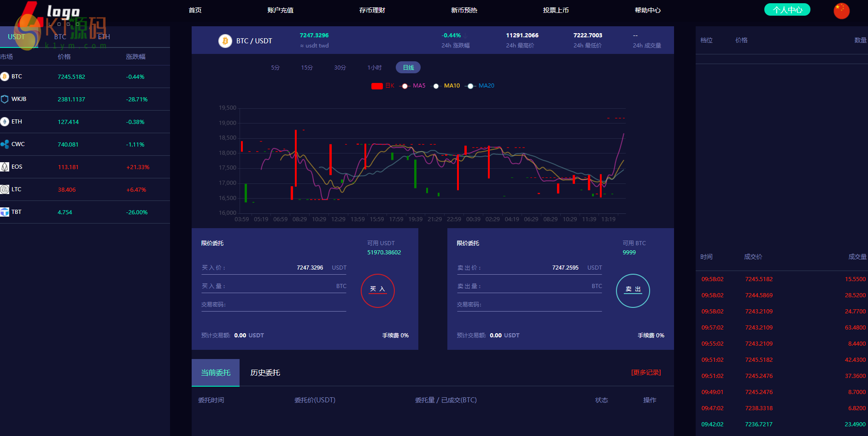Click the round 卖出 button
This screenshot has width=868, height=436.
coord(633,291)
